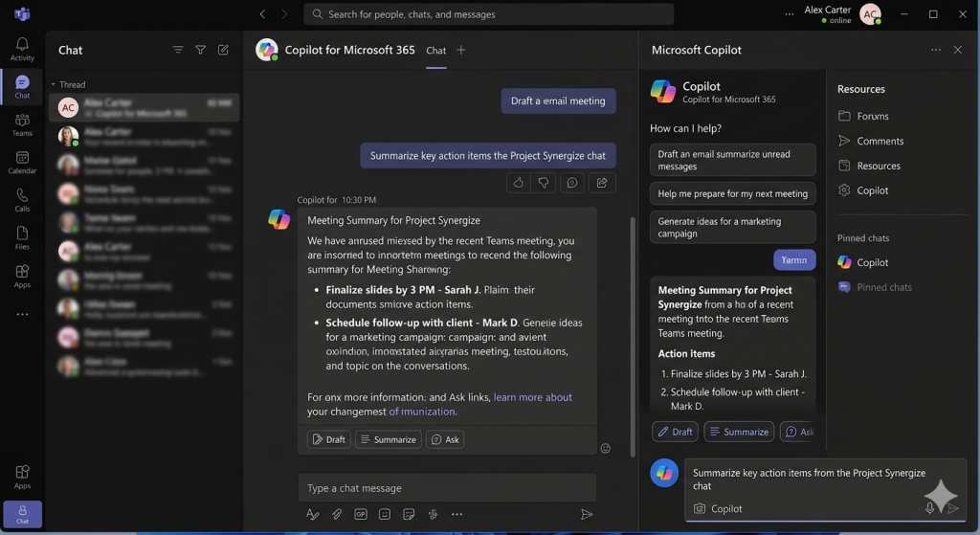
Task: Show more compose options ellipsis
Action: tap(457, 514)
